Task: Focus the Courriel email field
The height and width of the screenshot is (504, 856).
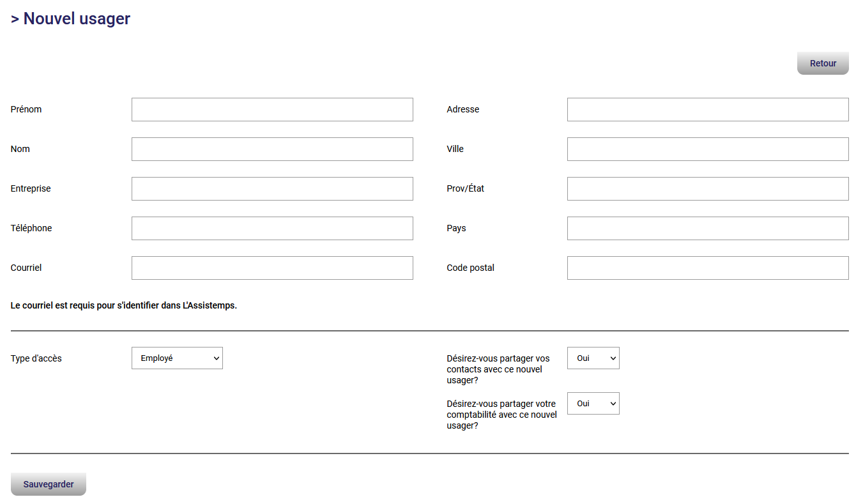Action: [x=272, y=268]
